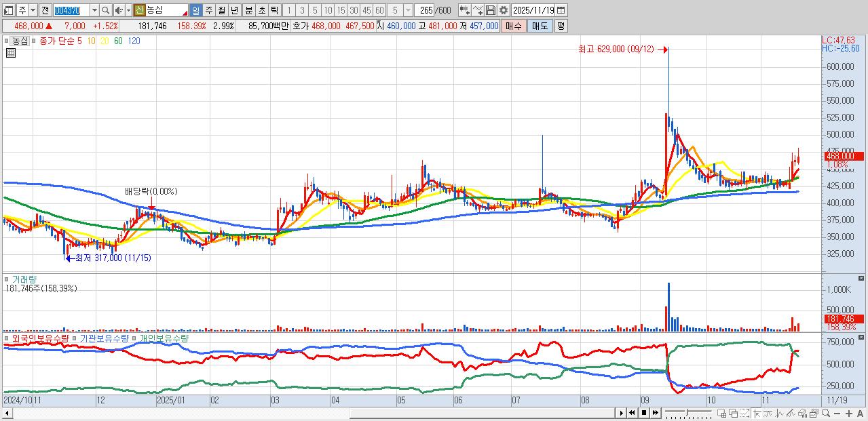Open the 주 market-type dropdown arrow
This screenshot has width=868, height=421.
[x=33, y=10]
